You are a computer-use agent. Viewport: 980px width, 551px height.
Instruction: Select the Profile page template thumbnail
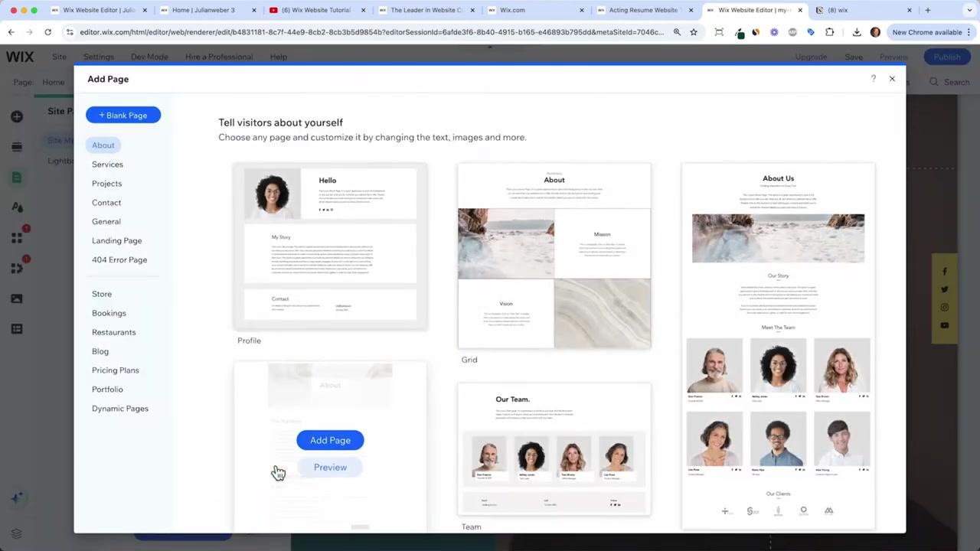pos(330,246)
